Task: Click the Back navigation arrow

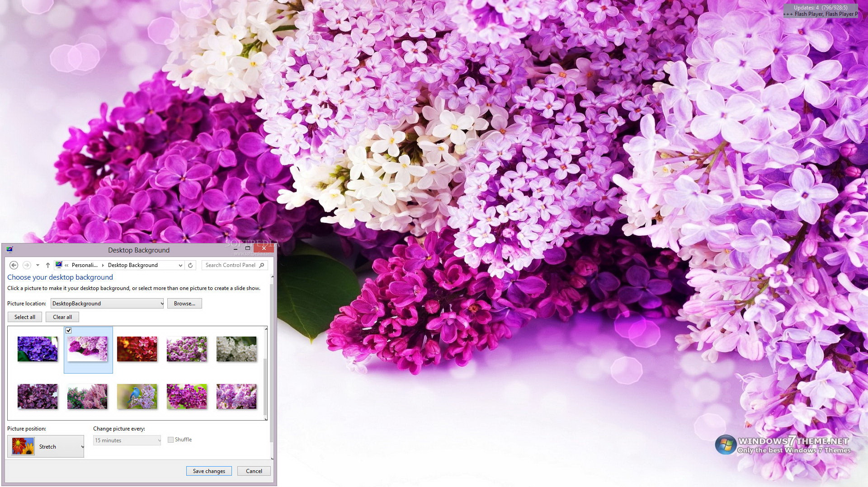Action: point(14,265)
